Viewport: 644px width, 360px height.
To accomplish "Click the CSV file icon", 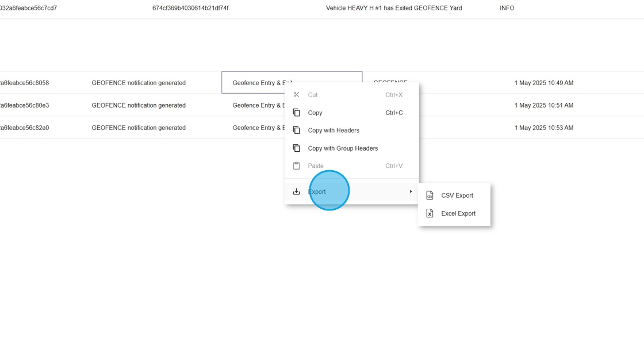I will (x=430, y=196).
